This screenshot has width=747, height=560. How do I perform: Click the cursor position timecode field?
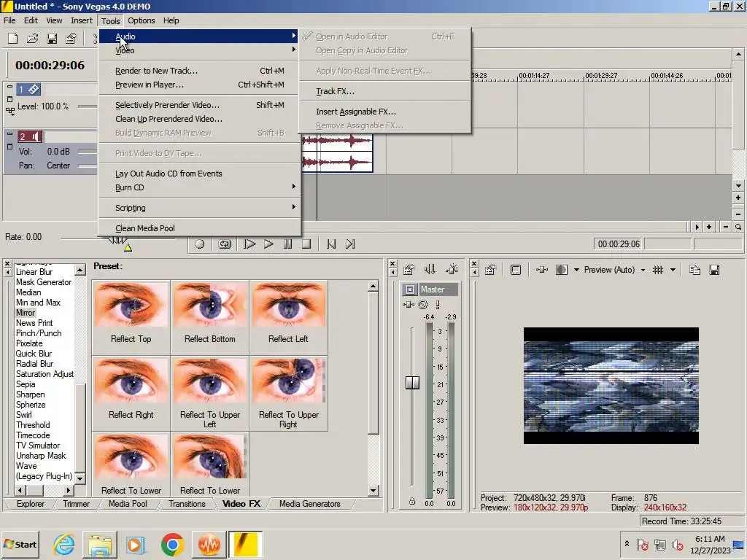(x=619, y=244)
